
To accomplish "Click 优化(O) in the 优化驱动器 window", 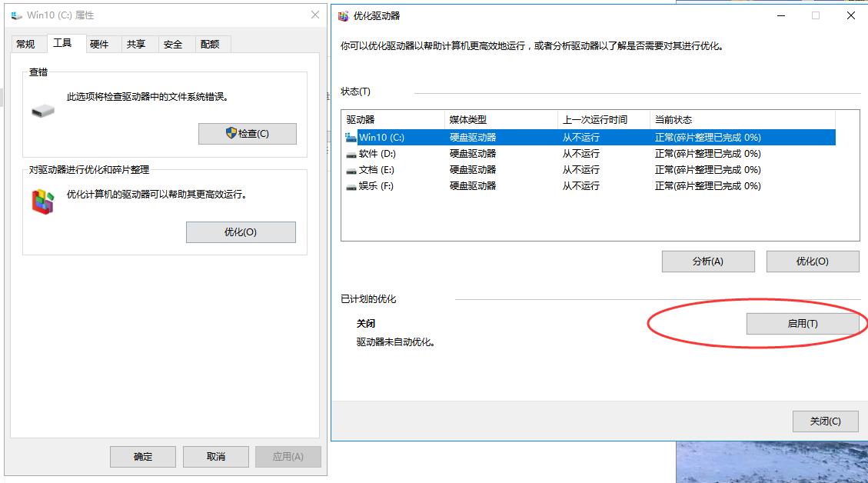I will pos(813,261).
